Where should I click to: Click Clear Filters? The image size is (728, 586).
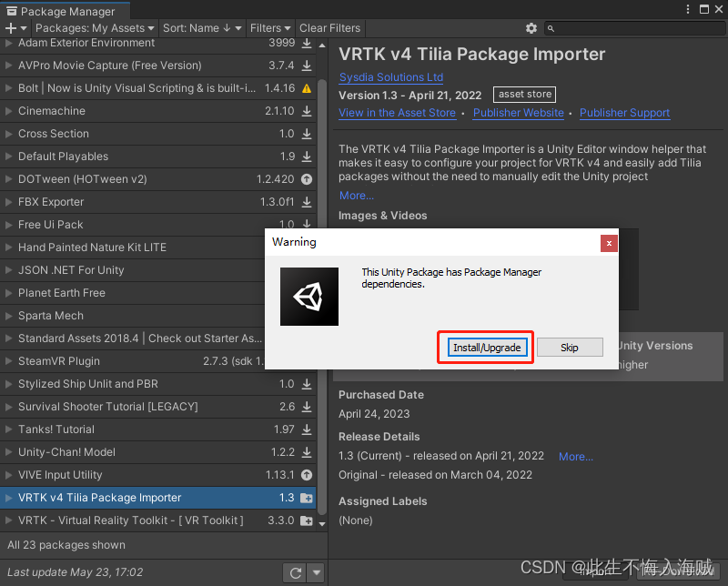coord(329,28)
